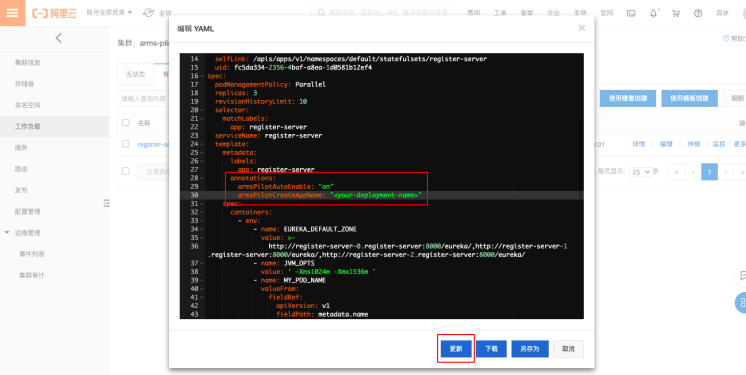Open the floating grid shortcut icon

(x=741, y=303)
